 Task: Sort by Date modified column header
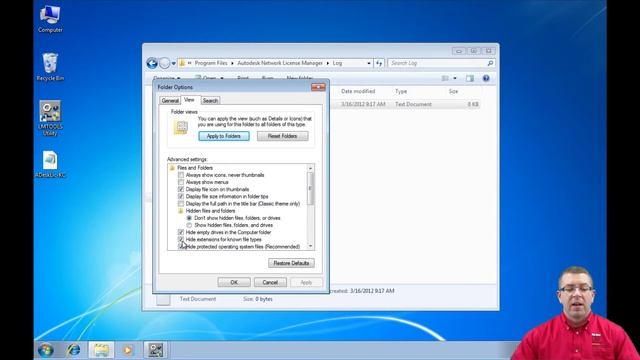(358, 91)
